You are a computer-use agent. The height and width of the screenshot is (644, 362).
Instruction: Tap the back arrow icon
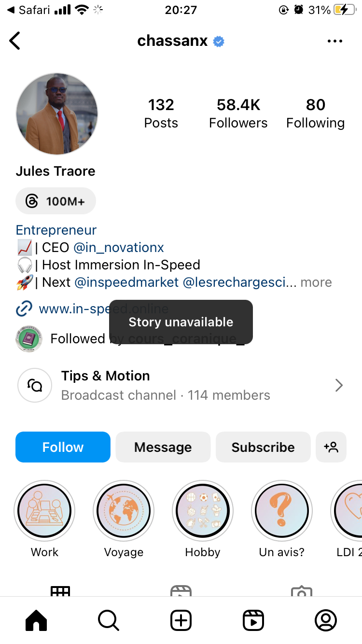[15, 41]
